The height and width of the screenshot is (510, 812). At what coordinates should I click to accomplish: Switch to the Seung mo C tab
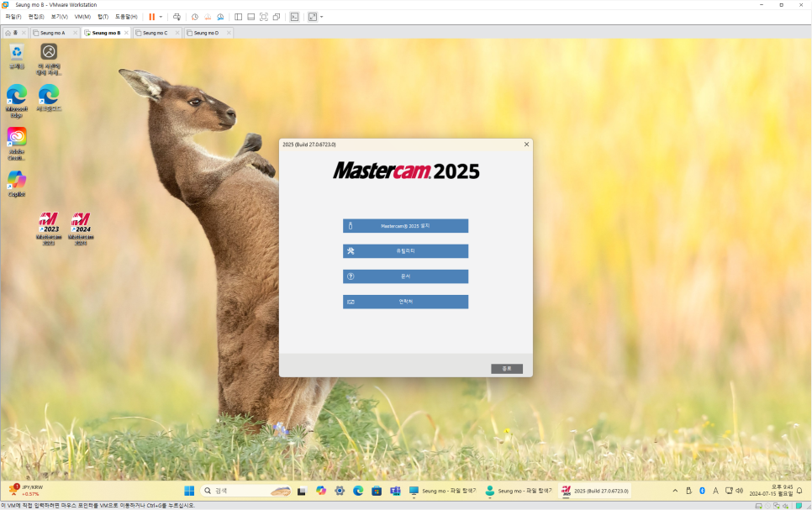tap(155, 33)
